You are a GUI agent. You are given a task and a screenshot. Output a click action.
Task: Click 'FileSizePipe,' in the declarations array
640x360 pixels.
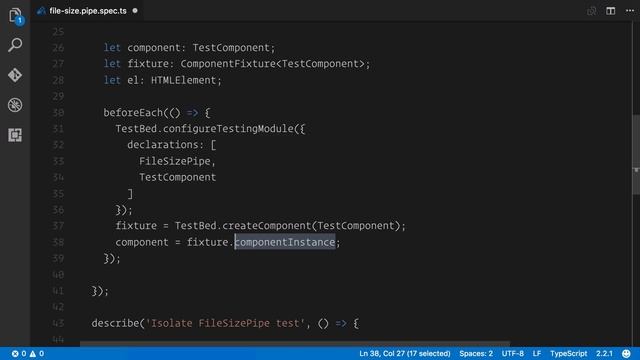click(x=177, y=161)
